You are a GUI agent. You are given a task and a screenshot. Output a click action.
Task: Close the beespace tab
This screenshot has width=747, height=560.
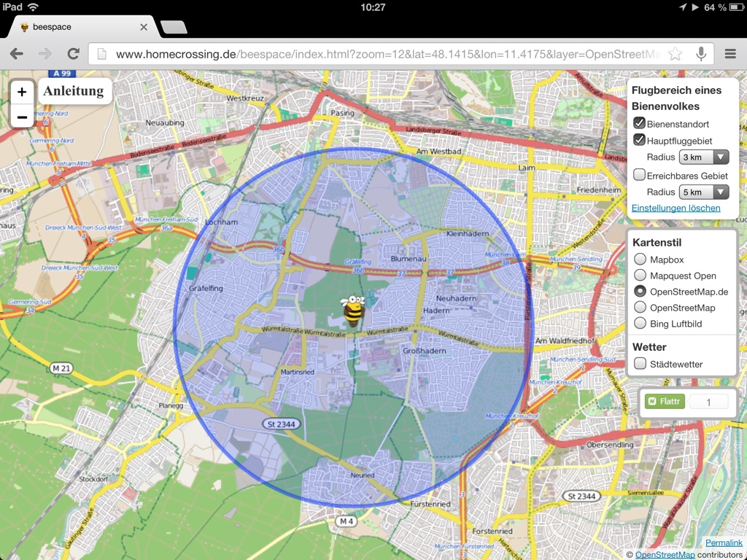tap(144, 27)
